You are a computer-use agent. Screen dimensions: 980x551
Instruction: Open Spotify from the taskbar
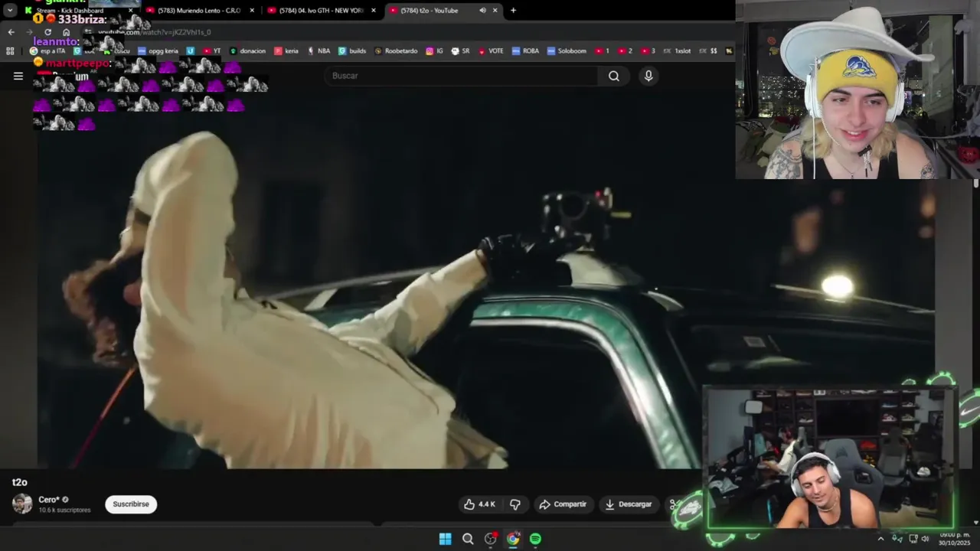point(535,539)
